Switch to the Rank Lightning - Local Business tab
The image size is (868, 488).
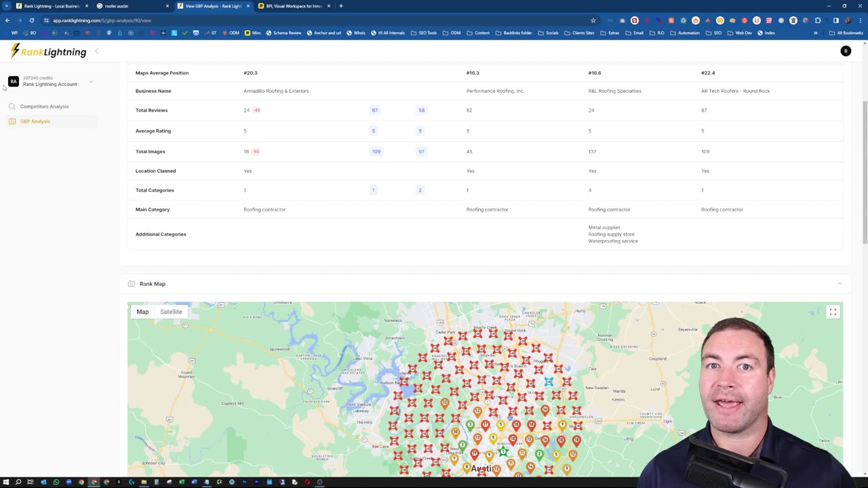click(52, 6)
